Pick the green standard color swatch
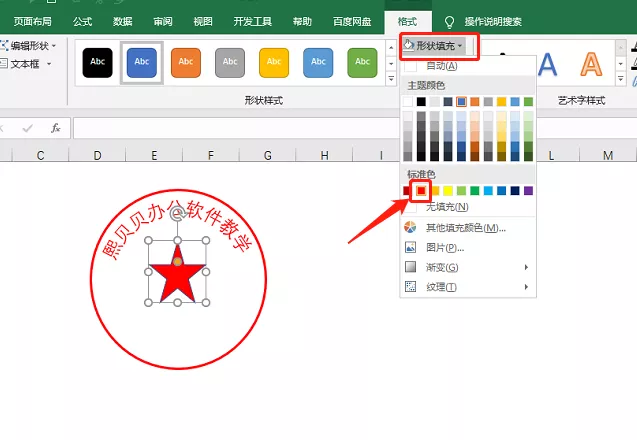 coord(474,191)
